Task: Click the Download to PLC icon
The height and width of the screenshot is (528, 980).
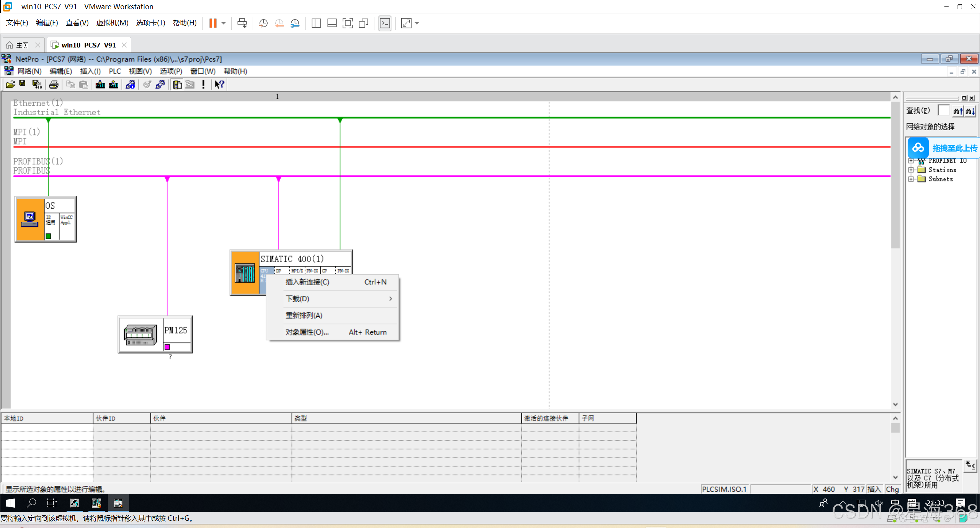Action: click(100, 84)
